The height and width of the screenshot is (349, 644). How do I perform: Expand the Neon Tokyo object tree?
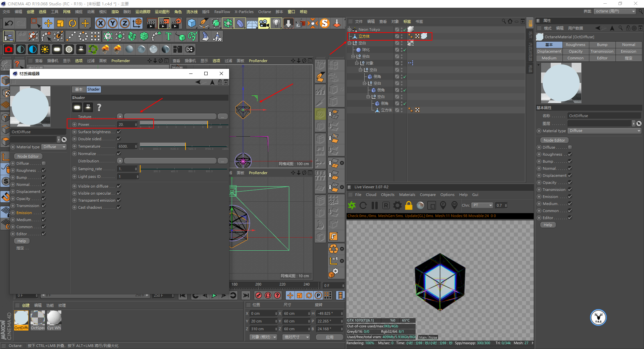(x=350, y=30)
